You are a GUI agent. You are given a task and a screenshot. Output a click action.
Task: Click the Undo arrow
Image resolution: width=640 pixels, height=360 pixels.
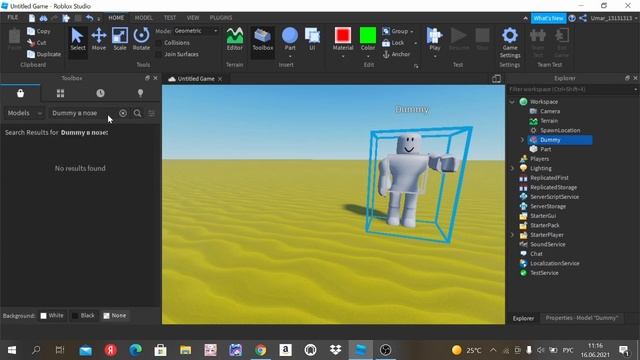click(89, 18)
